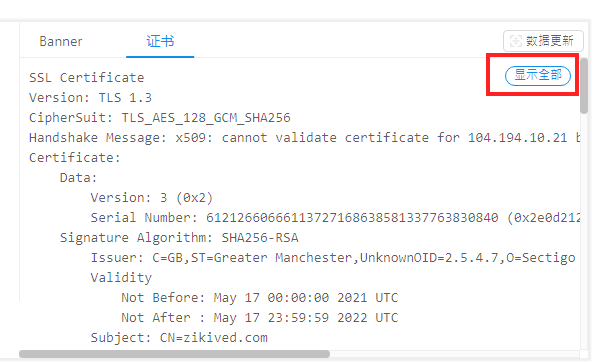Show all with the 显示全部 button
Screen dimensions: 607x362
click(x=538, y=75)
